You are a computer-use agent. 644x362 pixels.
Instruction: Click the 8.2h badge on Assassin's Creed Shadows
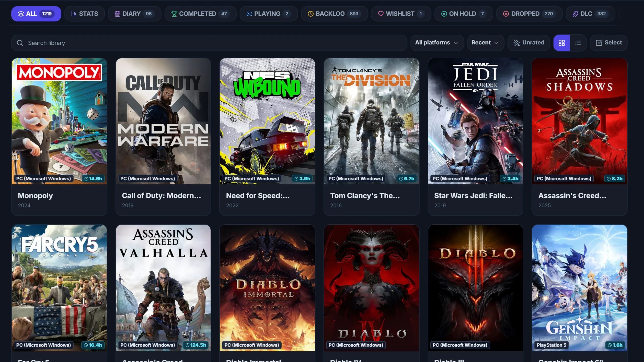[x=615, y=178]
